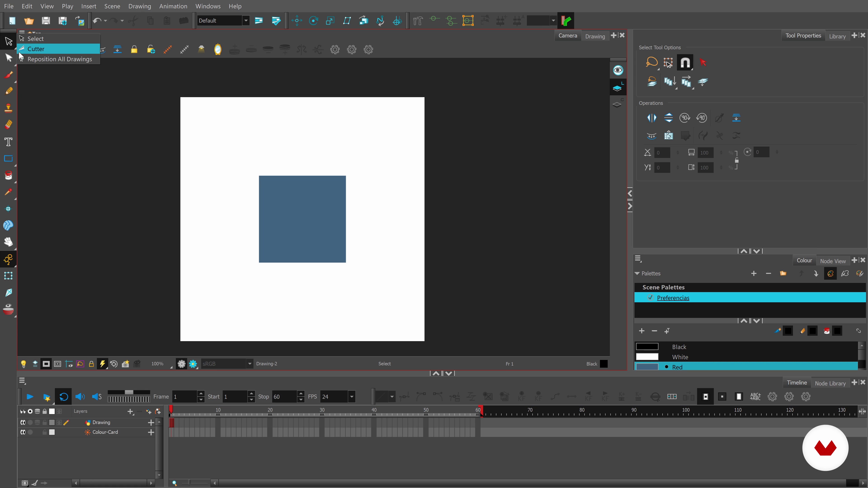The image size is (868, 488).
Task: Toggle the Preferencias palette checkbox
Action: pyautogui.click(x=650, y=297)
